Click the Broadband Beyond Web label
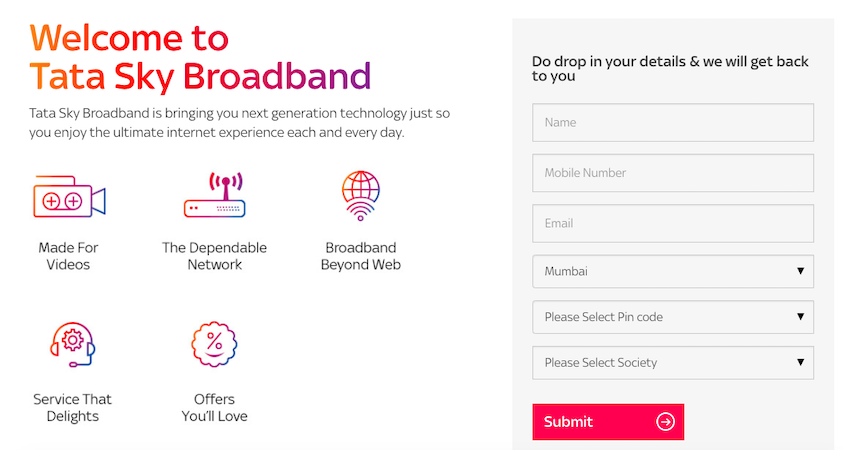This screenshot has height=450, width=851. click(x=360, y=256)
